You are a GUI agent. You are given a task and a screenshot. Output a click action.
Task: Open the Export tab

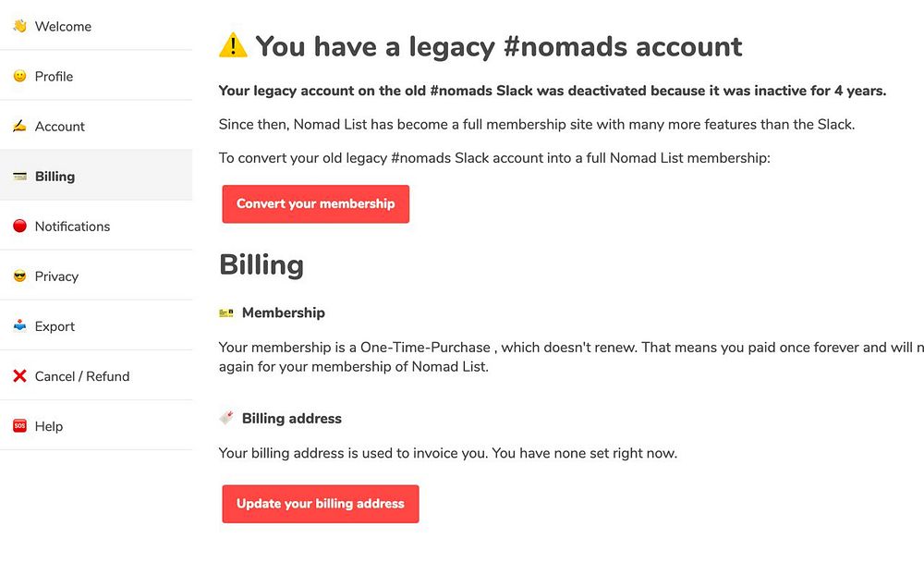tap(55, 326)
